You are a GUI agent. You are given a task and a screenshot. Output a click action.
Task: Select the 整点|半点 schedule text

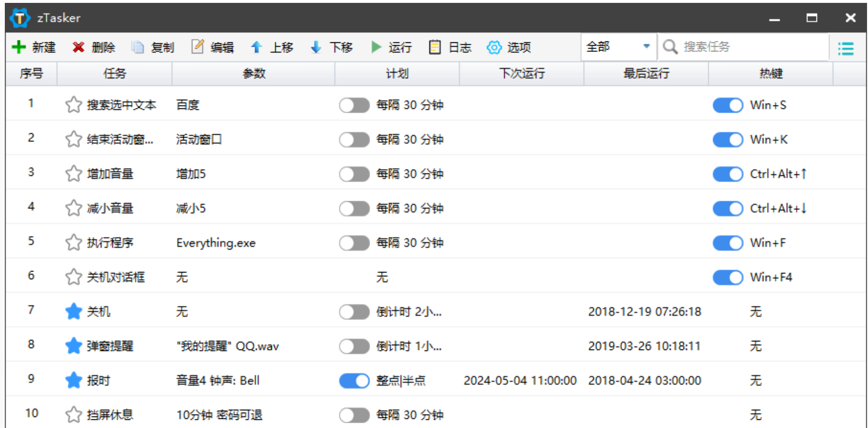pyautogui.click(x=401, y=381)
